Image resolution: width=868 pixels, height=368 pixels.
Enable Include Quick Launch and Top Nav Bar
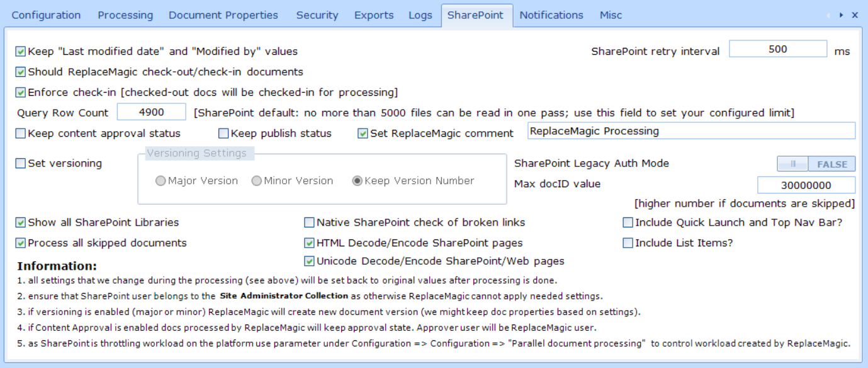tap(628, 222)
